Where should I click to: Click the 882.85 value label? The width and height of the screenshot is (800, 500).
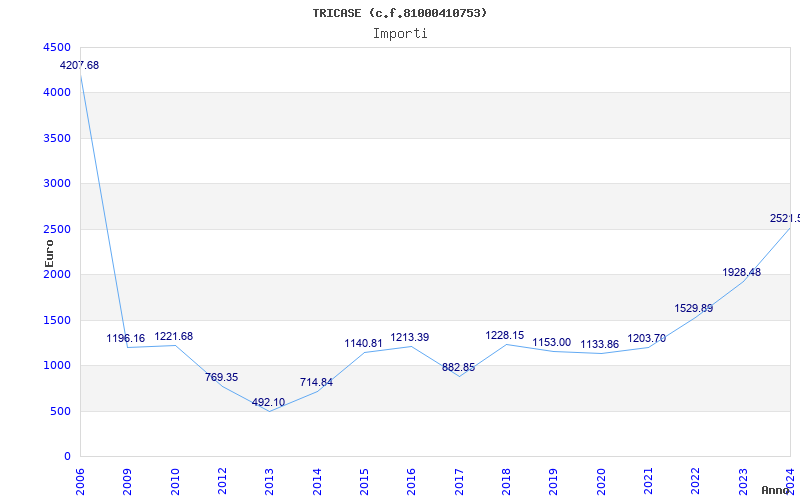(458, 367)
